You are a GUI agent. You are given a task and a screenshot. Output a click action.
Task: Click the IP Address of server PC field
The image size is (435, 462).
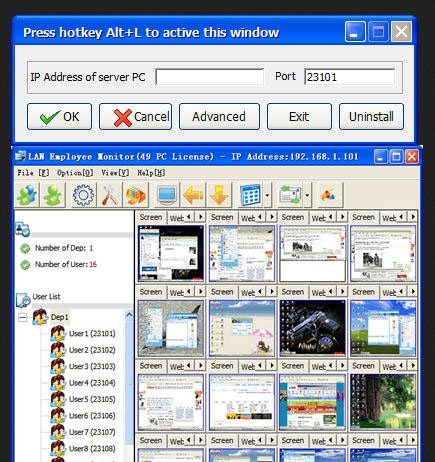pos(209,77)
